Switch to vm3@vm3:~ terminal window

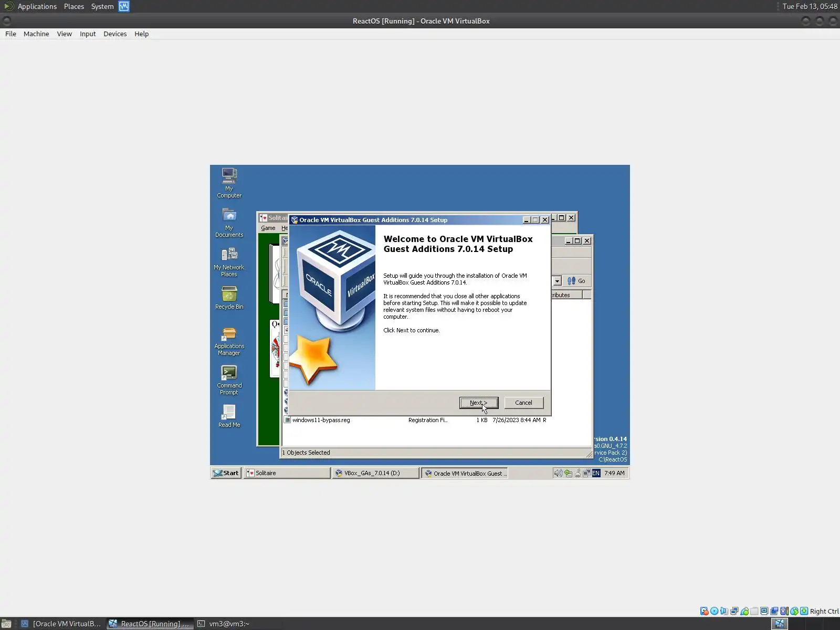(x=224, y=624)
